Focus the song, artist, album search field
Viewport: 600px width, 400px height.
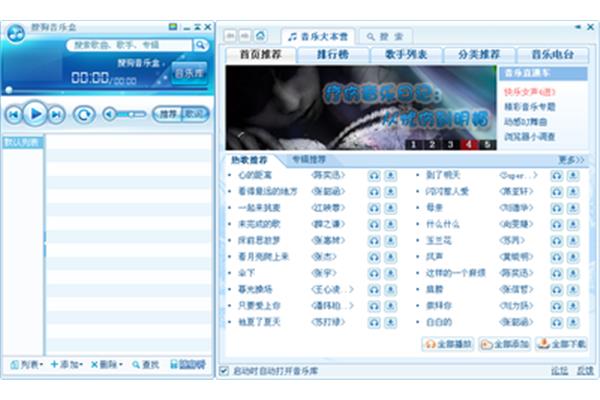coord(129,45)
